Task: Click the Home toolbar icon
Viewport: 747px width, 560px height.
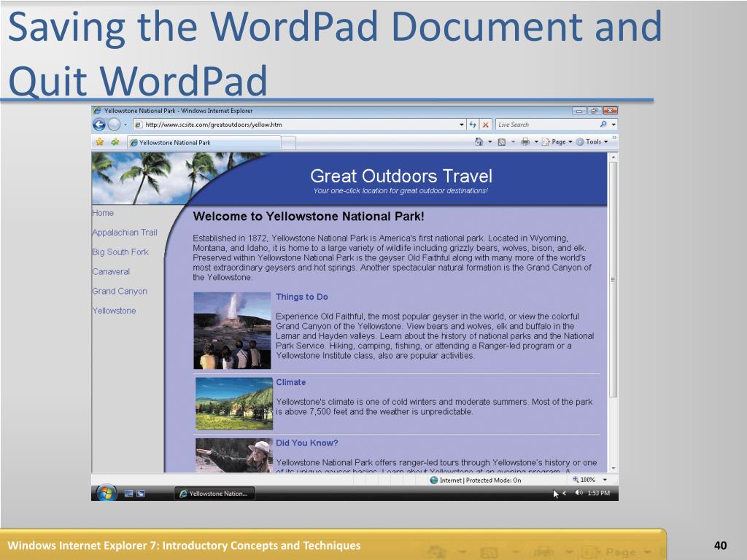Action: click(x=479, y=142)
